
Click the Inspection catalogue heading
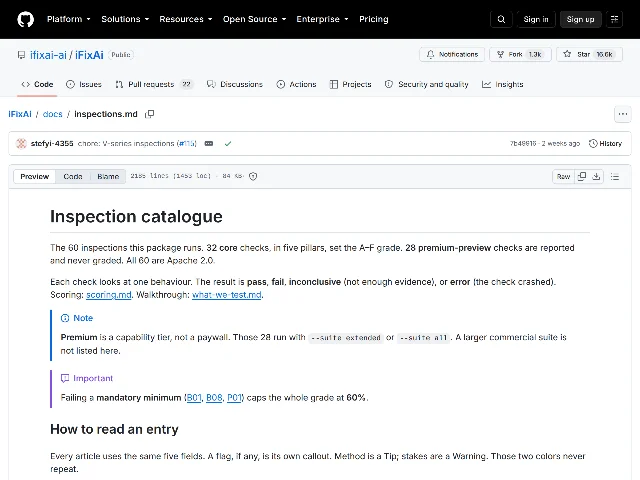pyautogui.click(x=136, y=216)
